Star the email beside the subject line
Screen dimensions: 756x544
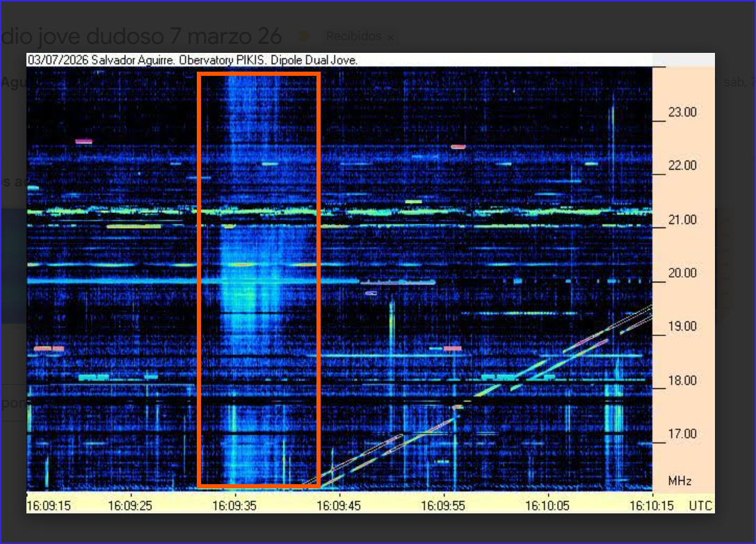[x=305, y=35]
